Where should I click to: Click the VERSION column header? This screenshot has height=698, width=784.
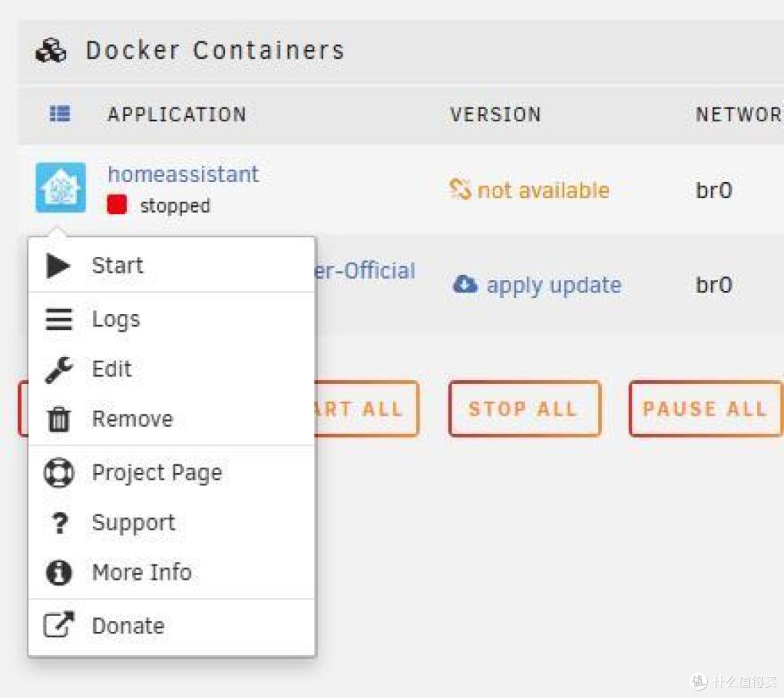(x=495, y=115)
